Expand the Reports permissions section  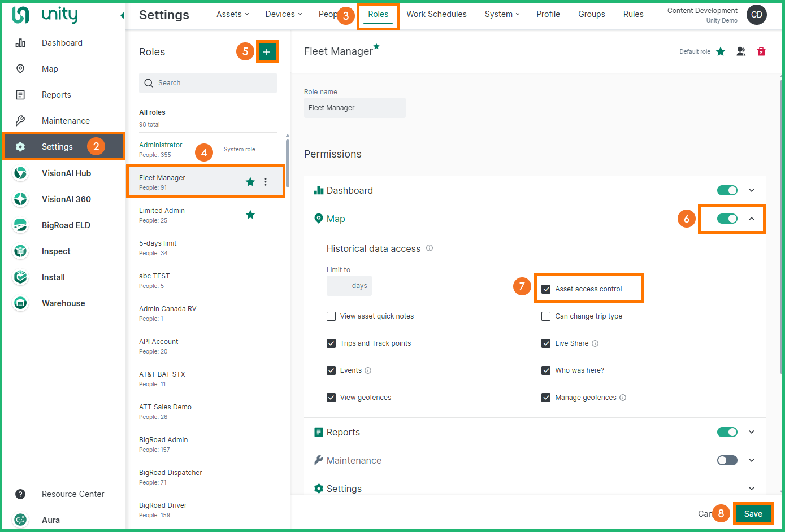tap(751, 432)
